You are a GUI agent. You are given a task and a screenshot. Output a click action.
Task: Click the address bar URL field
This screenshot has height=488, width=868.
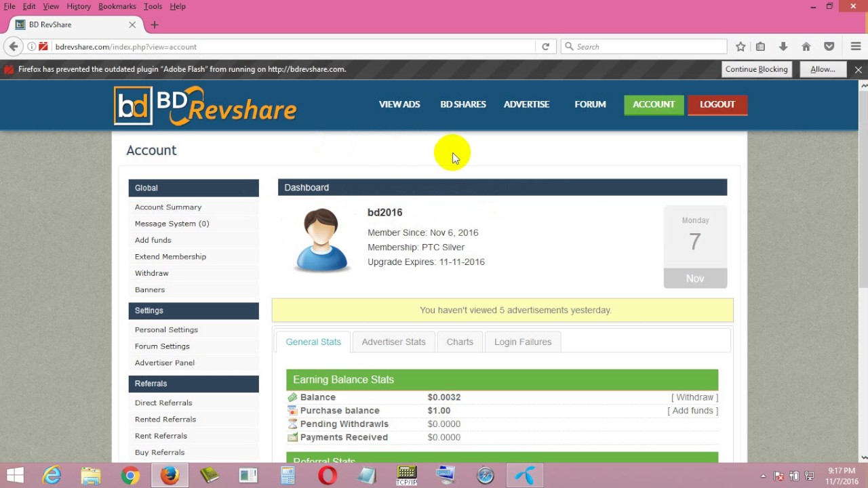pos(292,47)
